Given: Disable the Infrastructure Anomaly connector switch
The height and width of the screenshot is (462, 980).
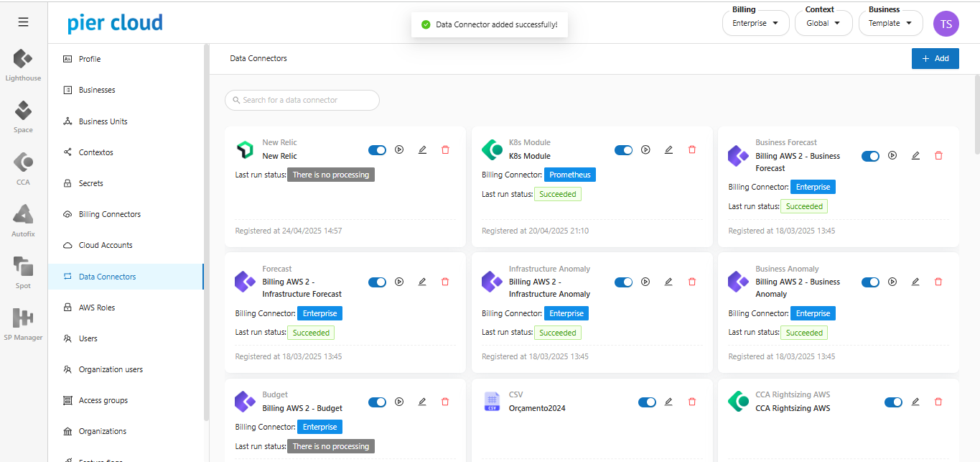Looking at the screenshot, I should pos(623,282).
